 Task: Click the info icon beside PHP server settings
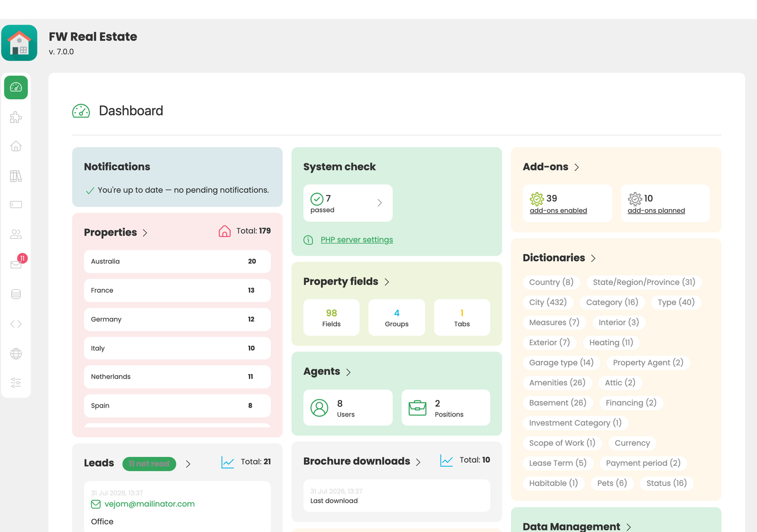pyautogui.click(x=308, y=240)
